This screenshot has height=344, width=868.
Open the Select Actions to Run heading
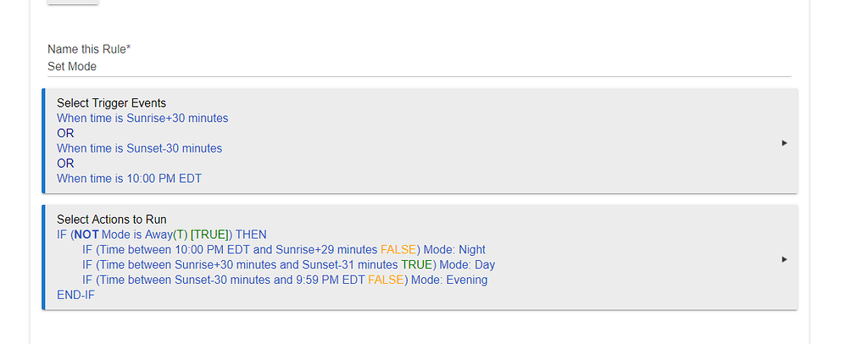[x=112, y=219]
